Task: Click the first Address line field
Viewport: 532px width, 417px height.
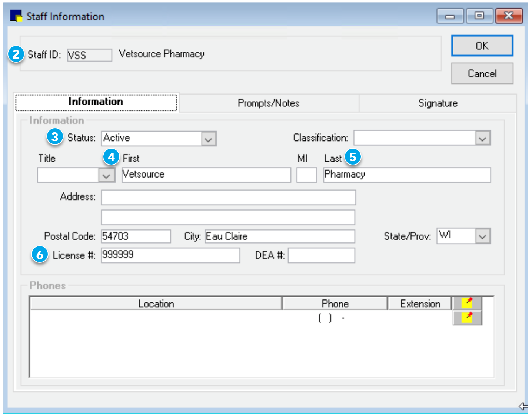Action: click(228, 197)
